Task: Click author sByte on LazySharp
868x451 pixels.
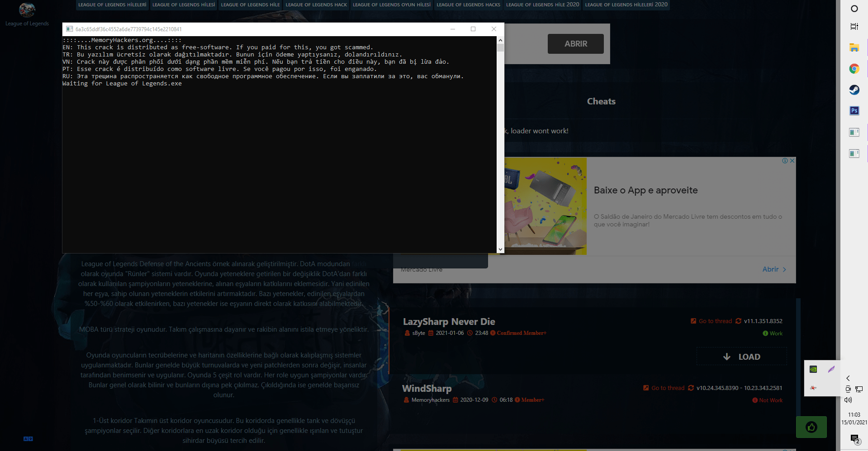Action: [x=418, y=333]
